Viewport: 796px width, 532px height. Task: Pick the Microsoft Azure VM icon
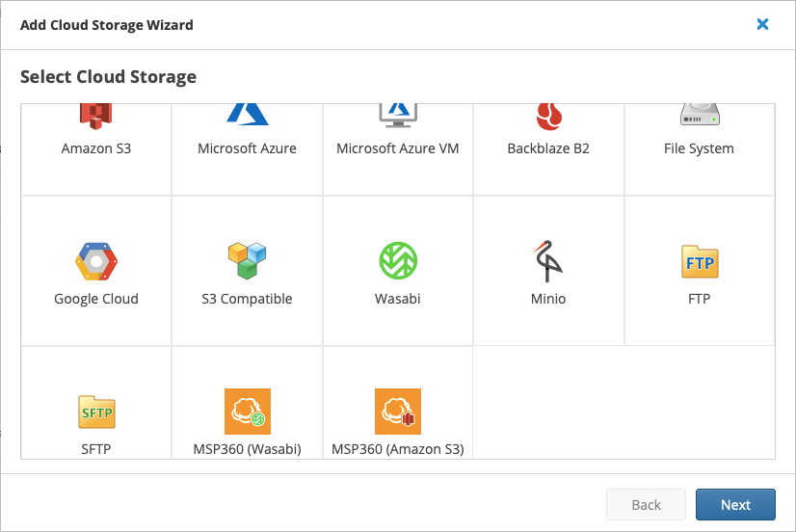[397, 113]
